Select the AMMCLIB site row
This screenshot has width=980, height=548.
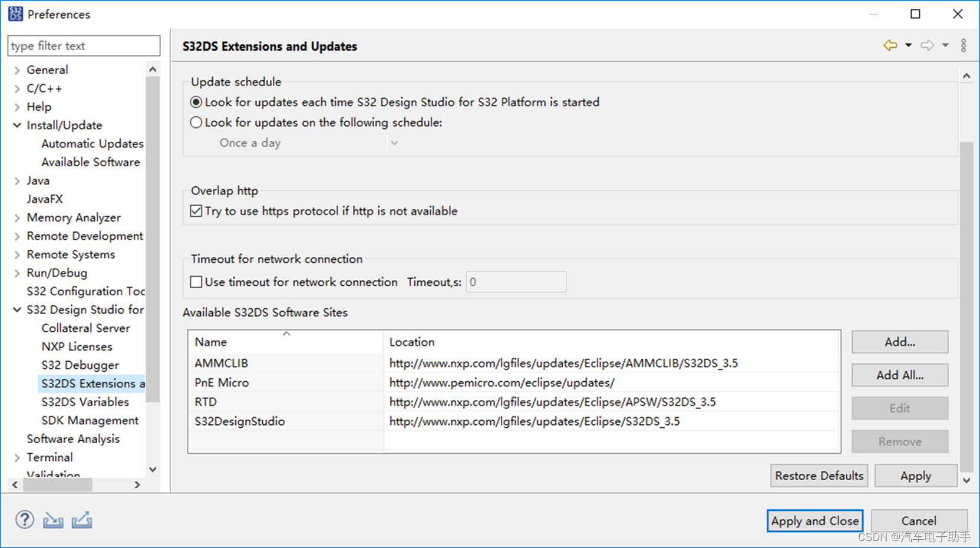click(x=514, y=363)
